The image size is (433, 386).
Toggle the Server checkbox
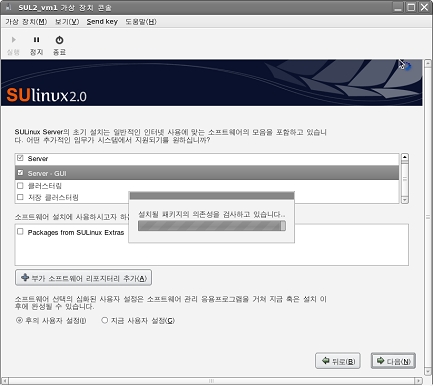click(20, 158)
